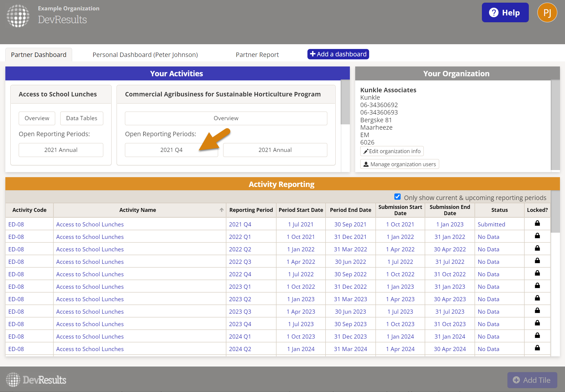565x392 pixels.
Task: Click the Add a dashboard button
Action: [x=338, y=54]
